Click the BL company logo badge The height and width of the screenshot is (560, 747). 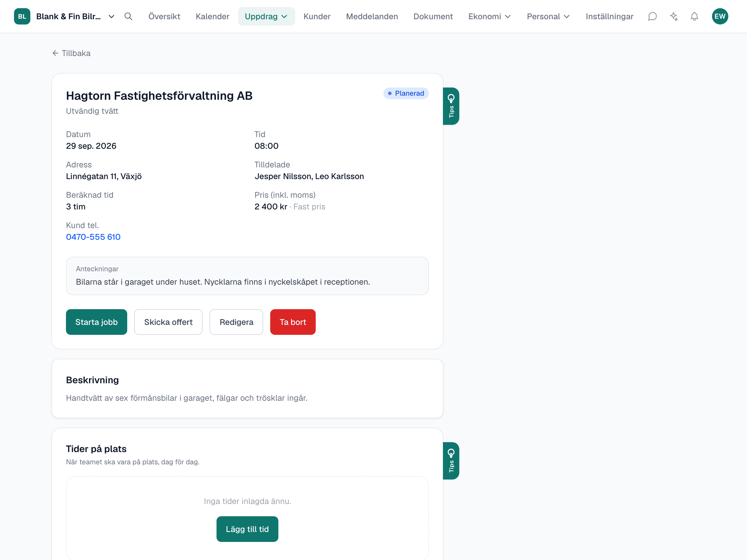[x=22, y=16]
